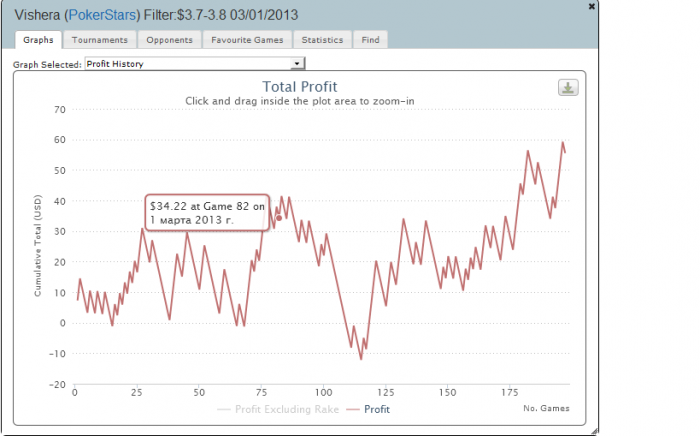
Task: Click the resize grip at popup corner
Action: point(594,431)
